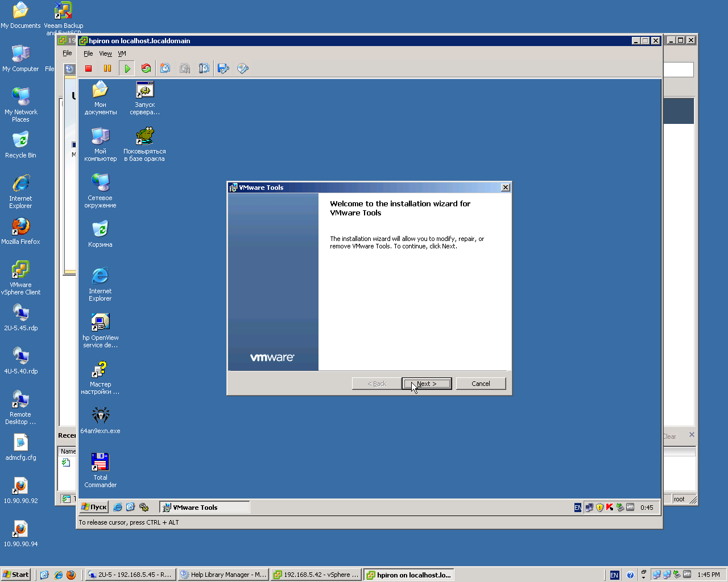Select Мастер настройки shortcut on guest desktop
Image resolution: width=728 pixels, height=582 pixels.
point(101,377)
